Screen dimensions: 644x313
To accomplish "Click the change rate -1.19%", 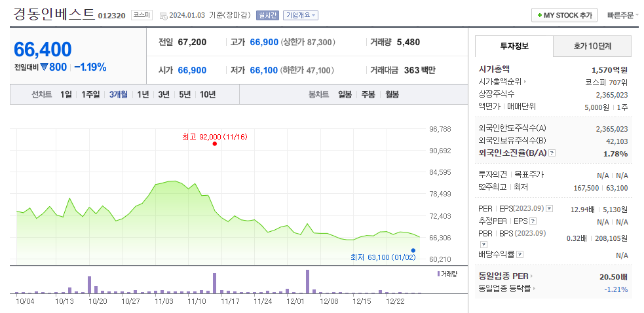I will pos(90,67).
